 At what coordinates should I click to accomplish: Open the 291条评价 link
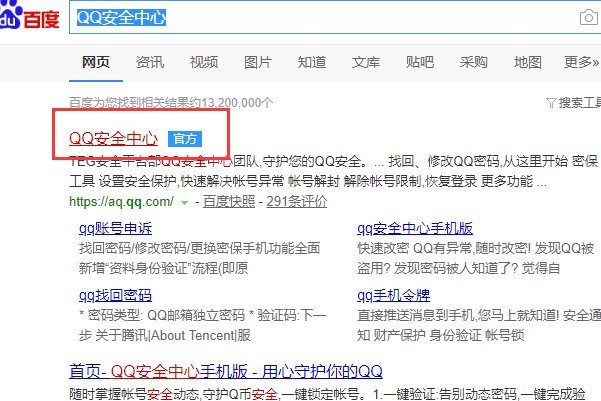pyautogui.click(x=297, y=201)
